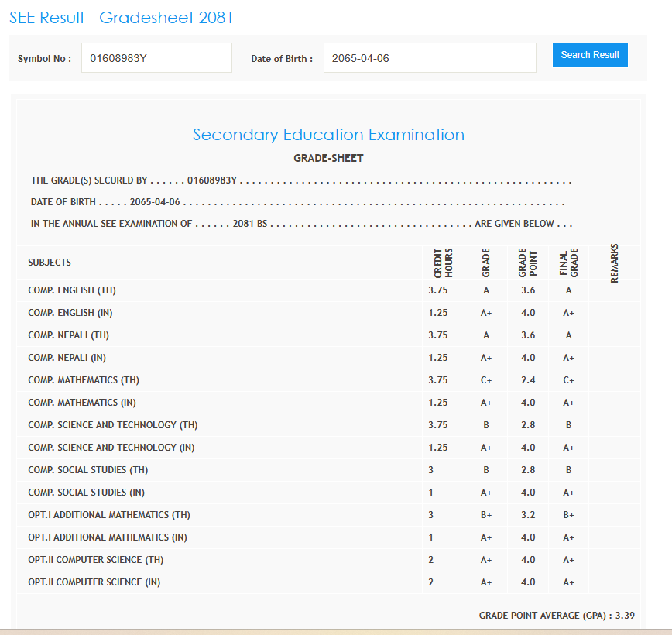Click the OPT.II COMPUTER SCIENCE (IN) subject label
Viewport: 672px width, 635px height.
coord(94,582)
